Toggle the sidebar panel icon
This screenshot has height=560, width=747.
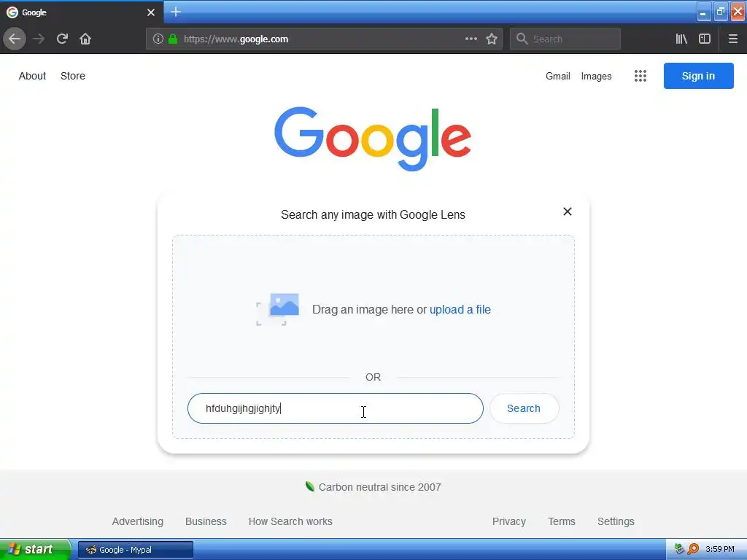pos(705,39)
